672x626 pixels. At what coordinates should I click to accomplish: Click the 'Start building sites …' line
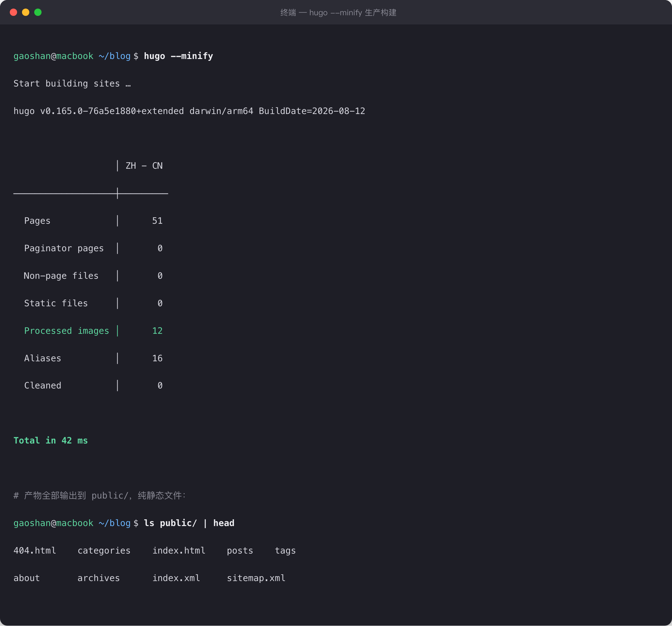coord(72,83)
